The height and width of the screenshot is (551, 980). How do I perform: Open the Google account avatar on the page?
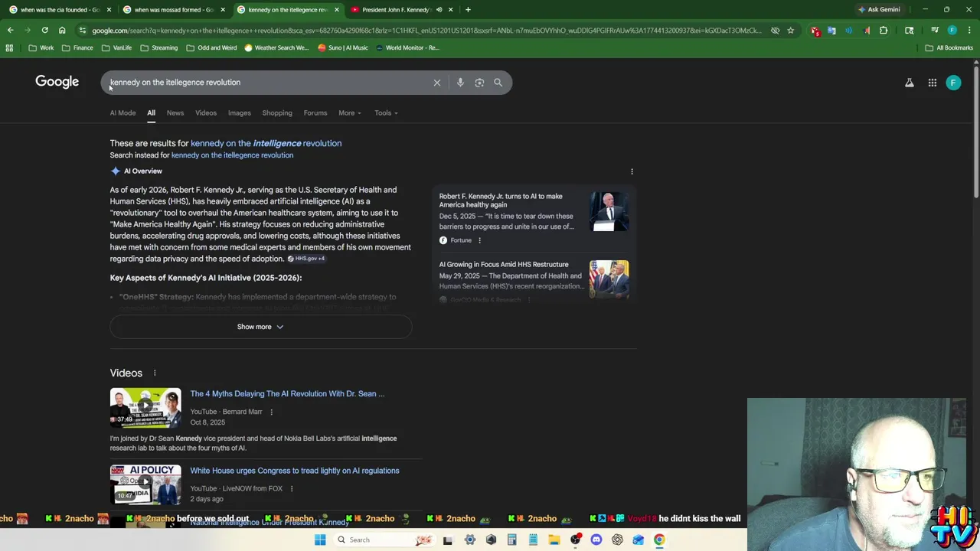point(953,83)
